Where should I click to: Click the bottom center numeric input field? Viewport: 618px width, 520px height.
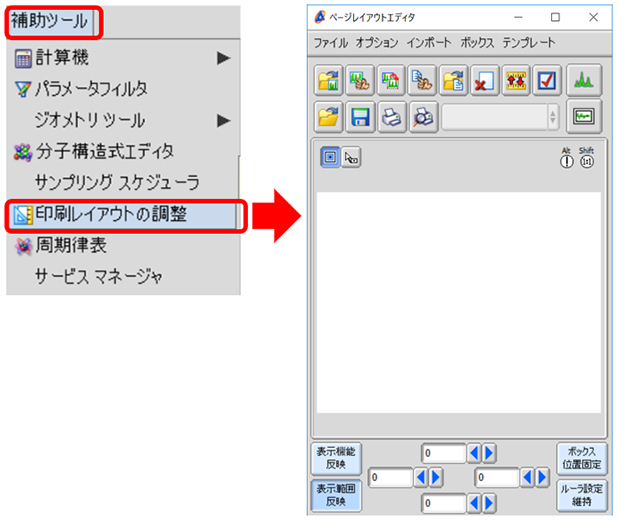[443, 504]
